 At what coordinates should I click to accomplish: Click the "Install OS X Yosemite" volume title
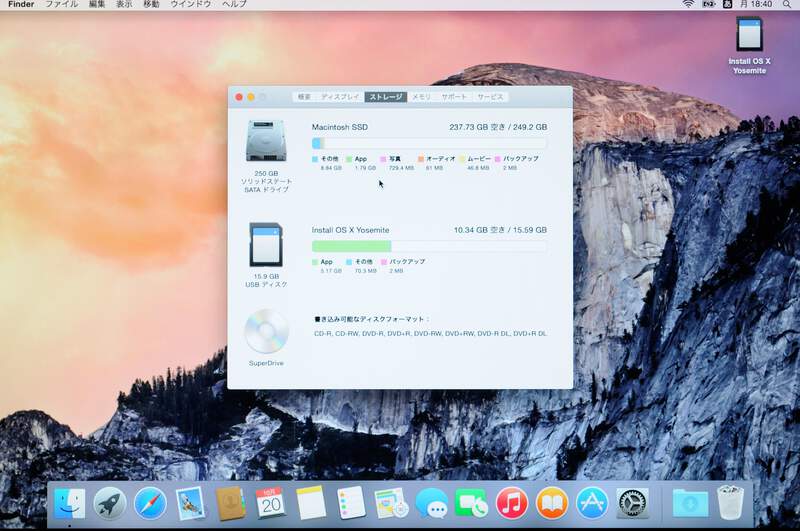351,230
